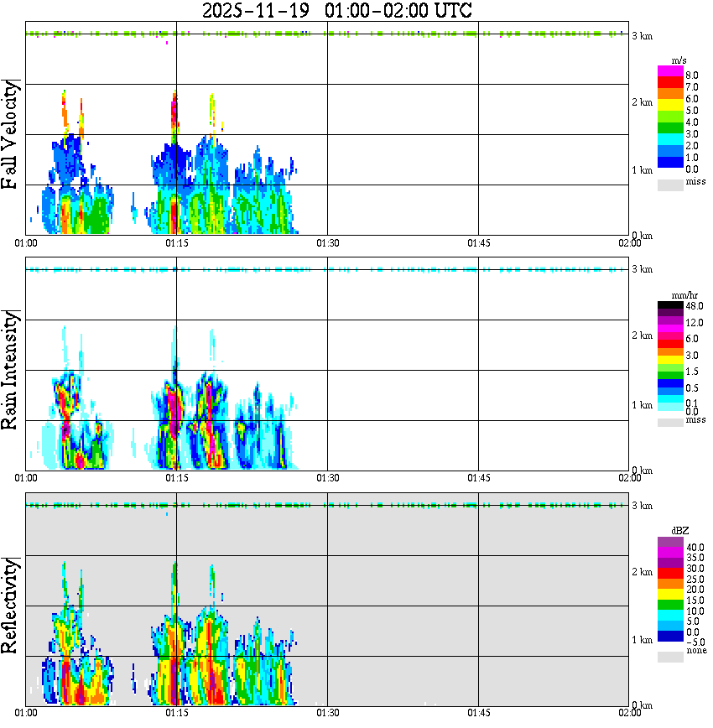Select the Fall Velocity axis label

[x=10, y=134]
